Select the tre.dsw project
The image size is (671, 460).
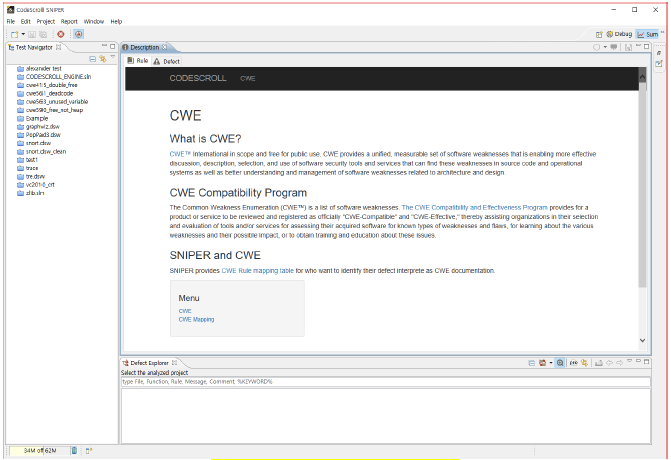(31, 176)
